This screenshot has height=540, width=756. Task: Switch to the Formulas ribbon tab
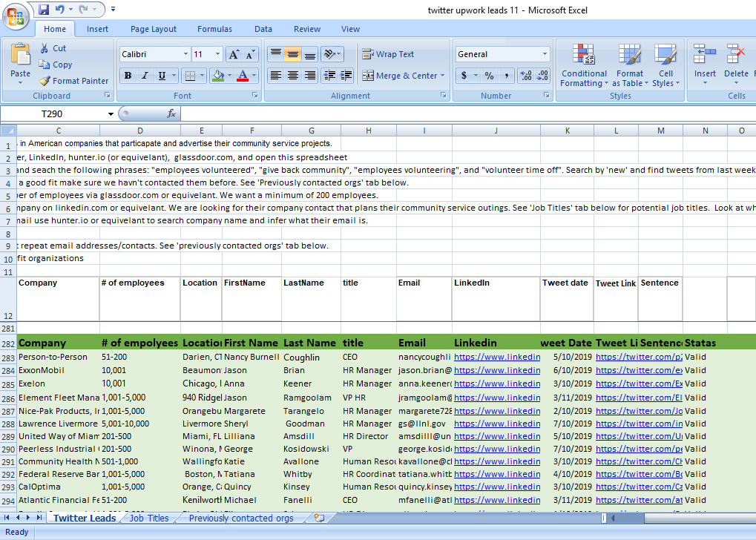214,29
